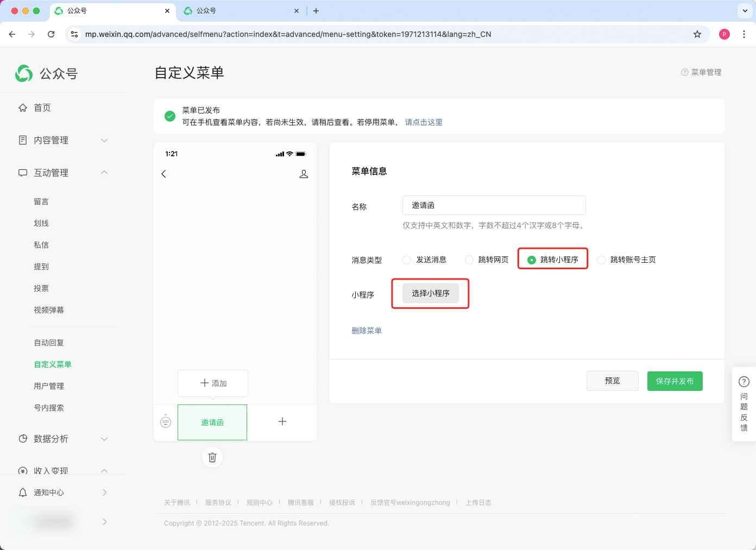Image resolution: width=756 pixels, height=550 pixels.
Task: Click the keyboard toggle icon in phone preview
Action: pos(166,422)
